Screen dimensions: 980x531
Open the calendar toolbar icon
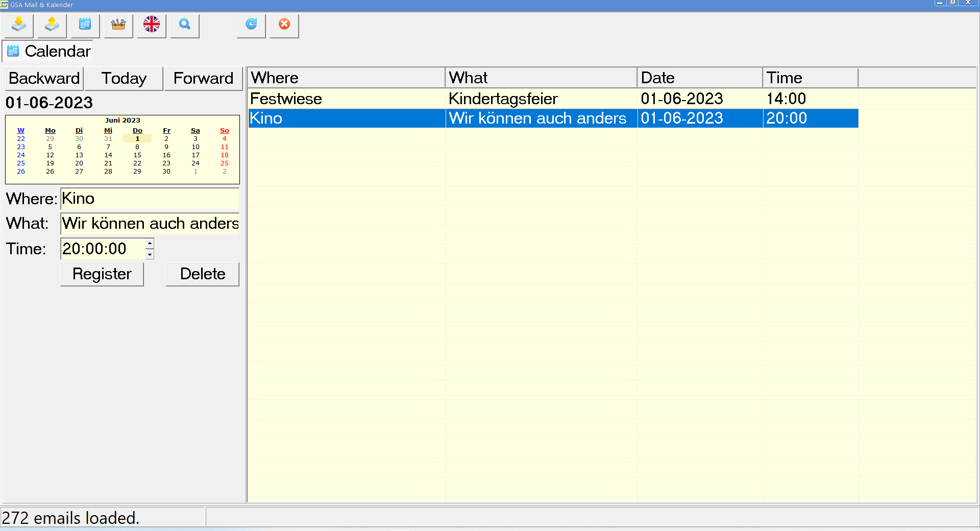coord(85,25)
